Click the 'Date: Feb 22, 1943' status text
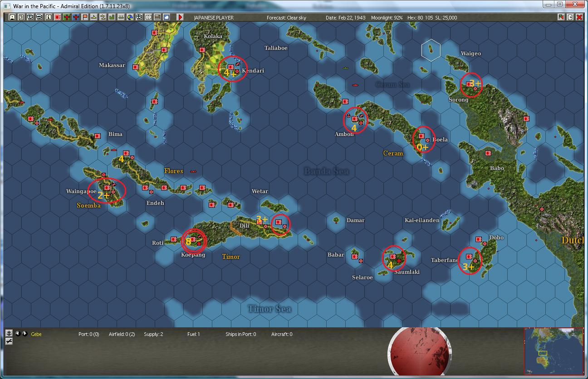The width and height of the screenshot is (588, 379). 345,18
